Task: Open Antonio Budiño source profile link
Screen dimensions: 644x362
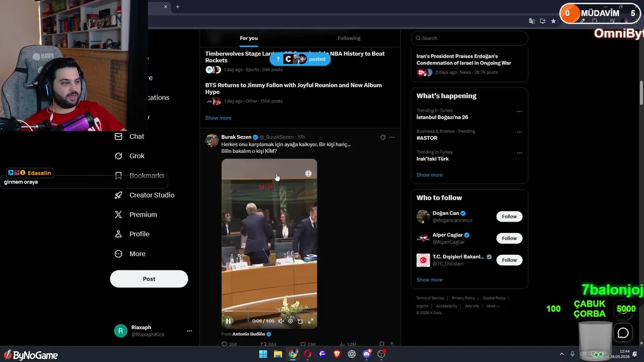Action: (249, 334)
